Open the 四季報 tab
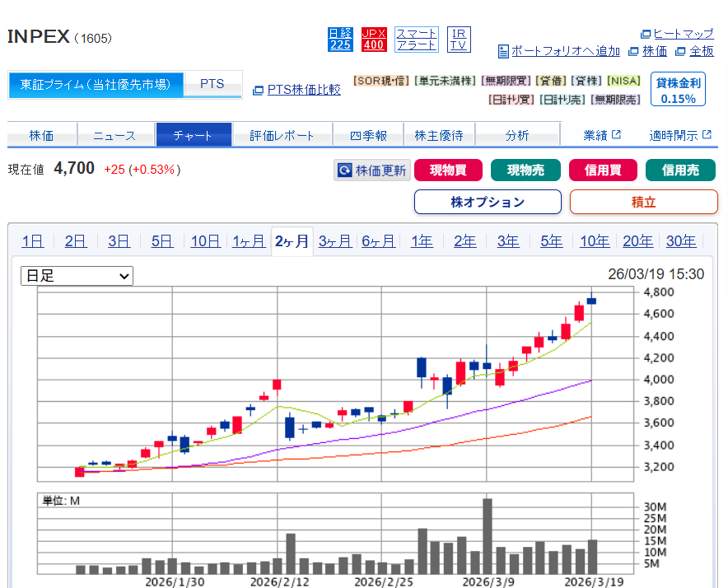 pos(367,135)
